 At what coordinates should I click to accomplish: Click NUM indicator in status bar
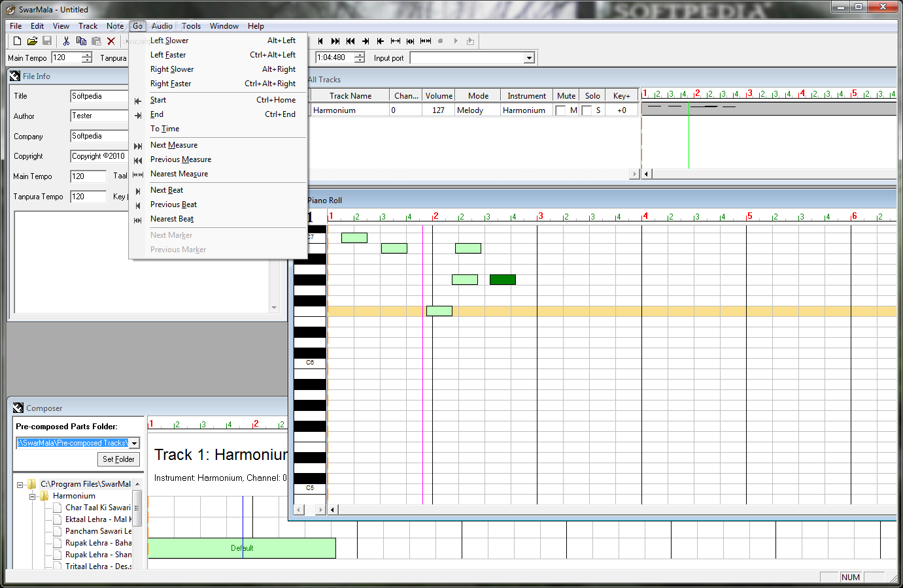[x=851, y=577]
